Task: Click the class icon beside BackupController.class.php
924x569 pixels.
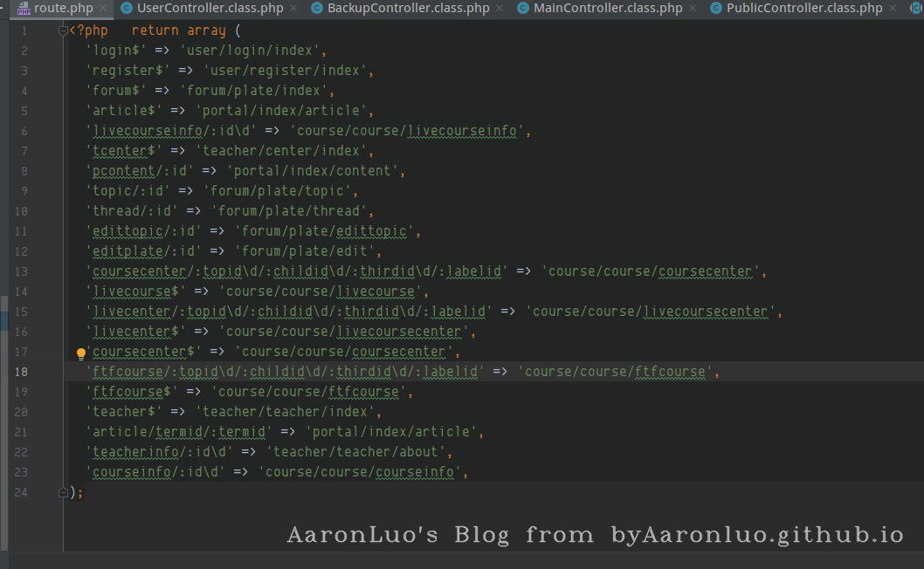Action: [316, 9]
